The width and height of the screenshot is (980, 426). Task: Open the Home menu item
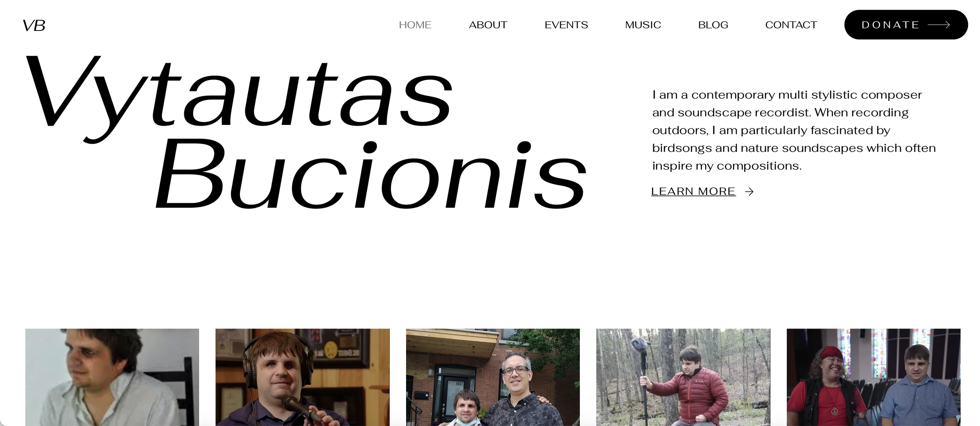click(415, 25)
